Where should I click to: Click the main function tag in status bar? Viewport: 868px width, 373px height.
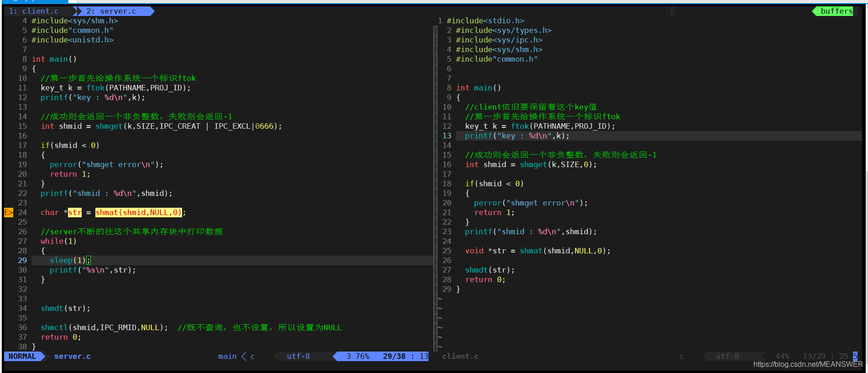click(227, 356)
